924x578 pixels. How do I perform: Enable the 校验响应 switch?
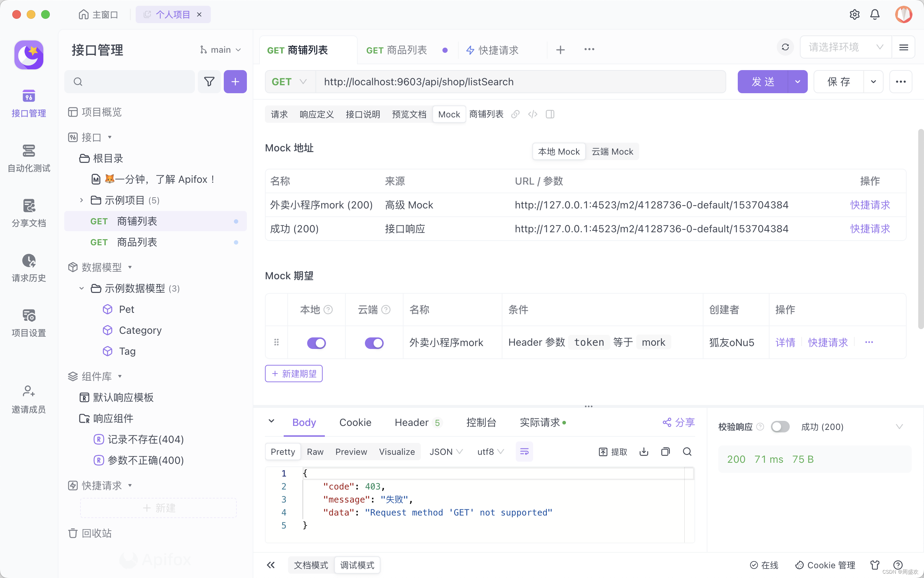point(780,427)
